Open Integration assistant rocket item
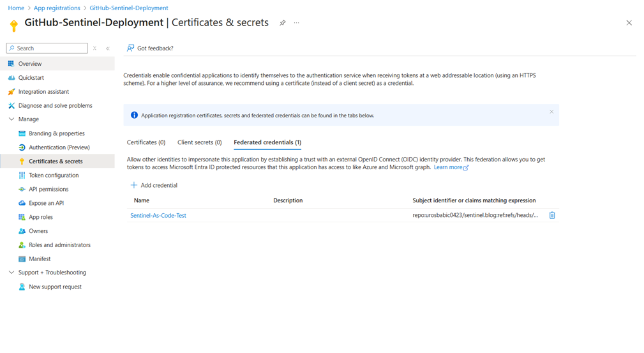 click(43, 92)
